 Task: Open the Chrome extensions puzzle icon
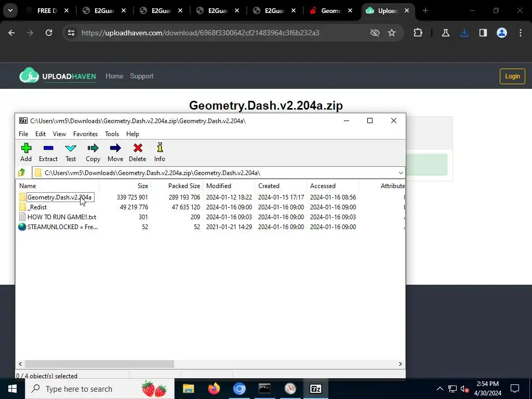(x=418, y=33)
